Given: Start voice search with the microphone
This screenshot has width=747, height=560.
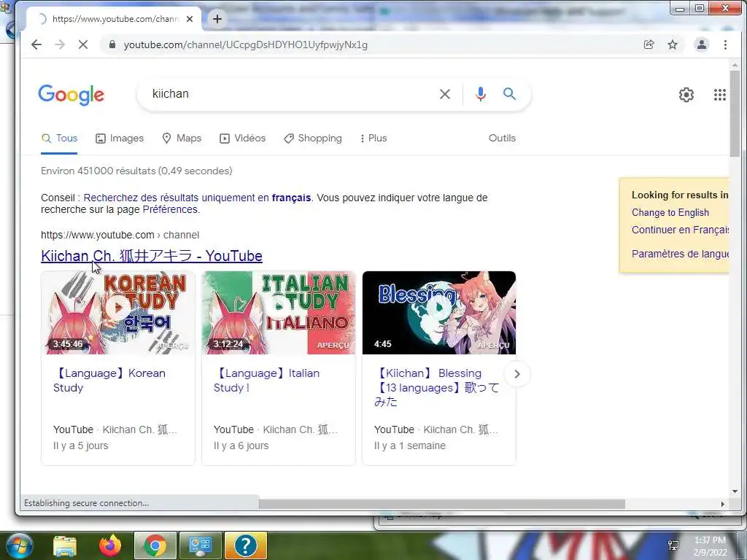Looking at the screenshot, I should [480, 94].
